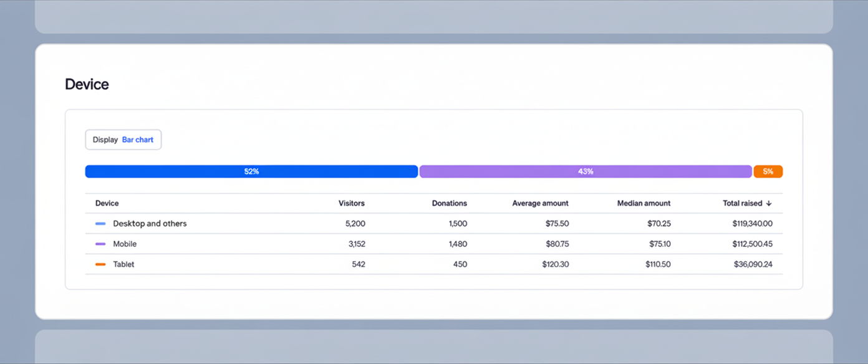The height and width of the screenshot is (364, 868).
Task: Click the Bar chart link label
Action: [137, 139]
